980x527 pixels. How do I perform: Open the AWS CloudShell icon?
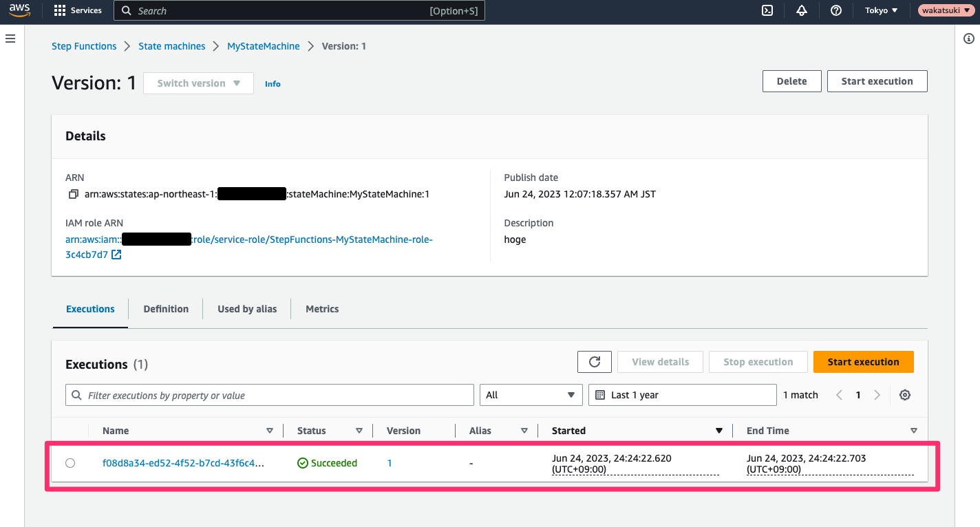coord(767,10)
